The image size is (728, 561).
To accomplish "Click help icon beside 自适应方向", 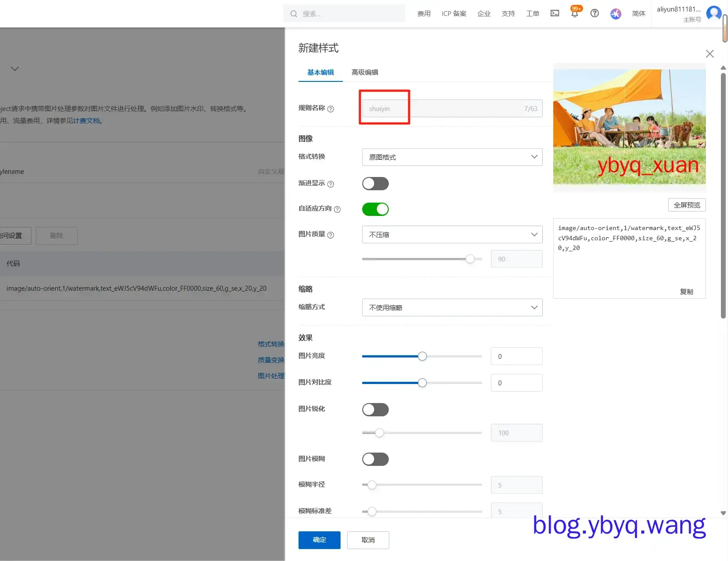I will point(337,209).
